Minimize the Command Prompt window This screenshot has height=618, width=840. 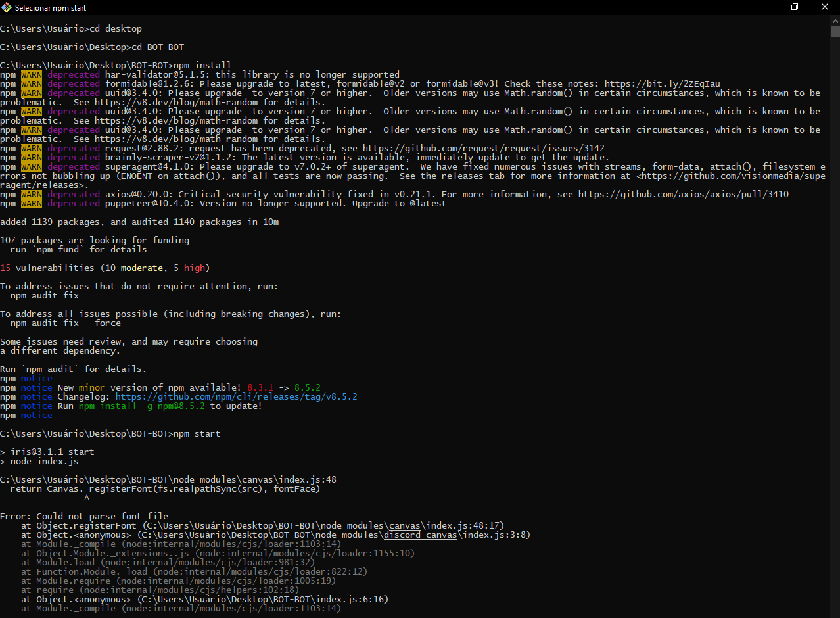[x=764, y=7]
